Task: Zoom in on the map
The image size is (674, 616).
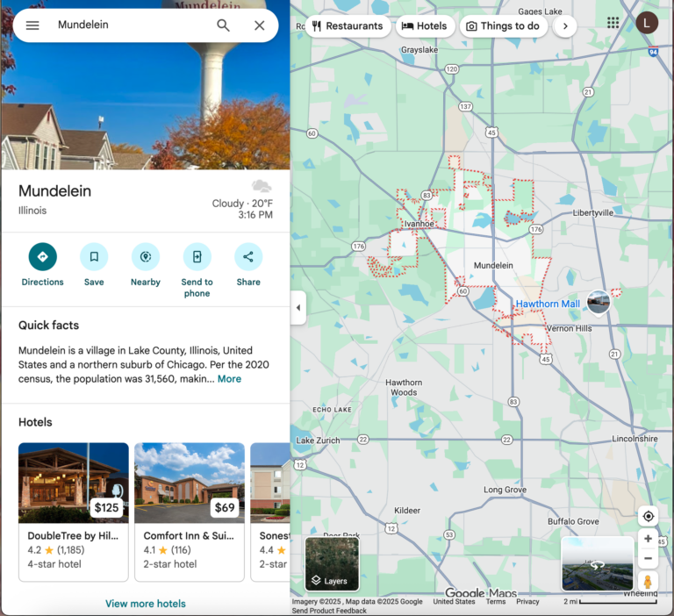Action: click(x=648, y=539)
